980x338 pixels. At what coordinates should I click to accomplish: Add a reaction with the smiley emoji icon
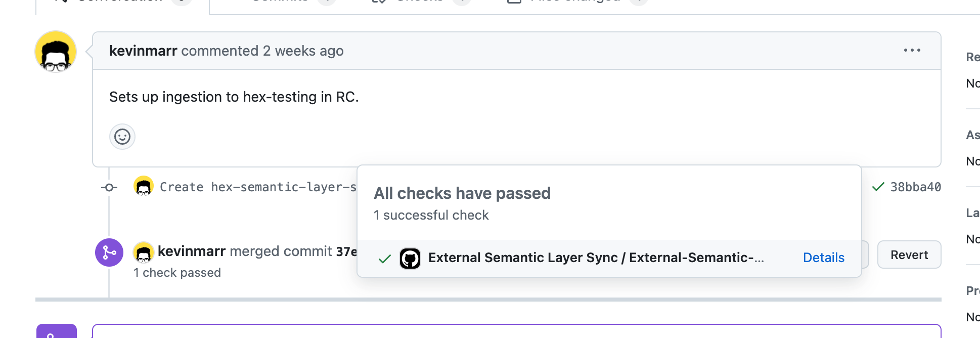pos(122,137)
